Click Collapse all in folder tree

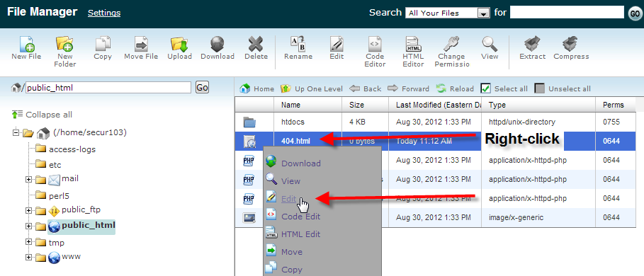(x=42, y=115)
